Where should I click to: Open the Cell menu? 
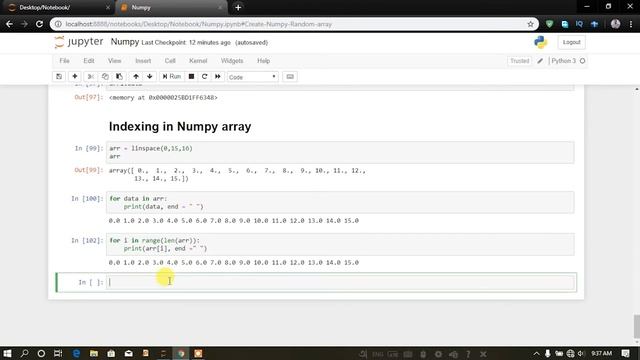[170, 61]
